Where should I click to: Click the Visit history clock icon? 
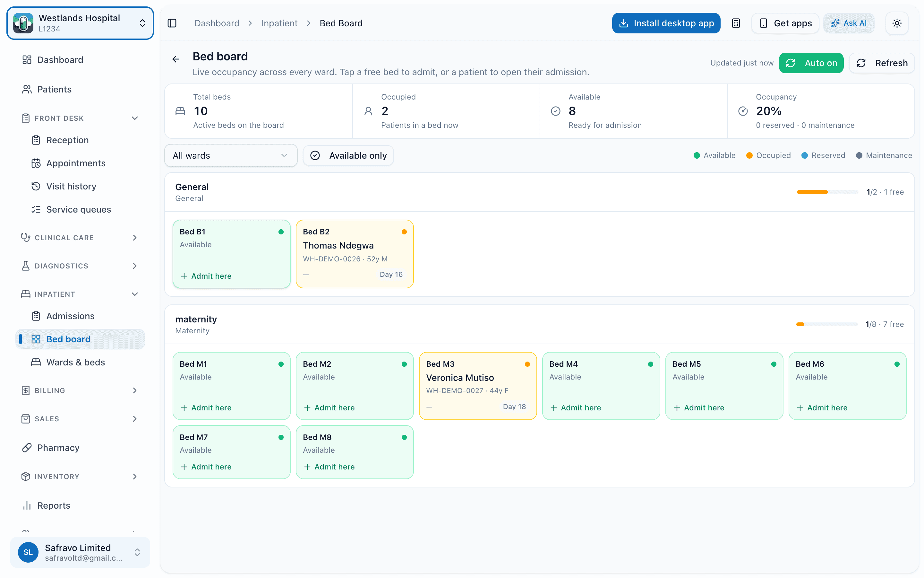pos(36,186)
